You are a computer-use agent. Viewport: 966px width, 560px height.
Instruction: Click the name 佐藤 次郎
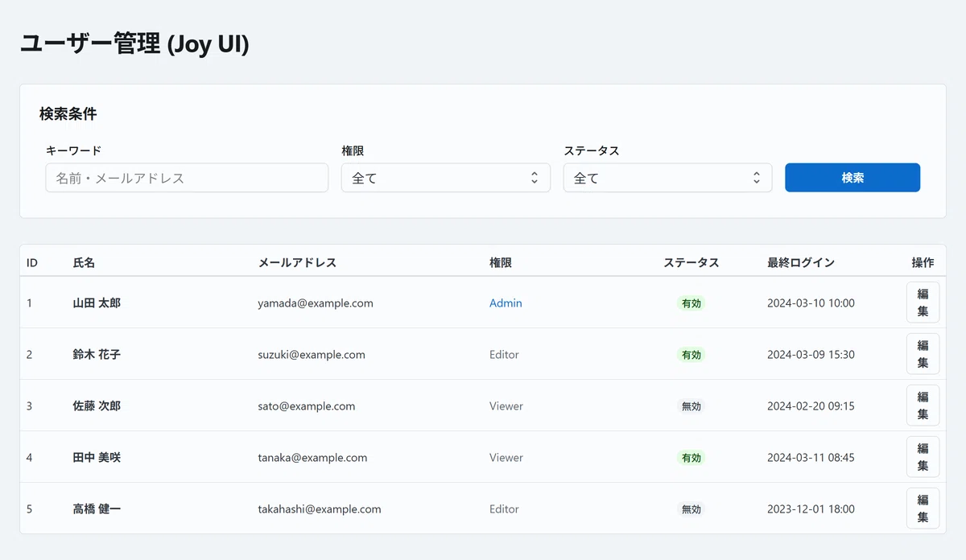coord(97,406)
